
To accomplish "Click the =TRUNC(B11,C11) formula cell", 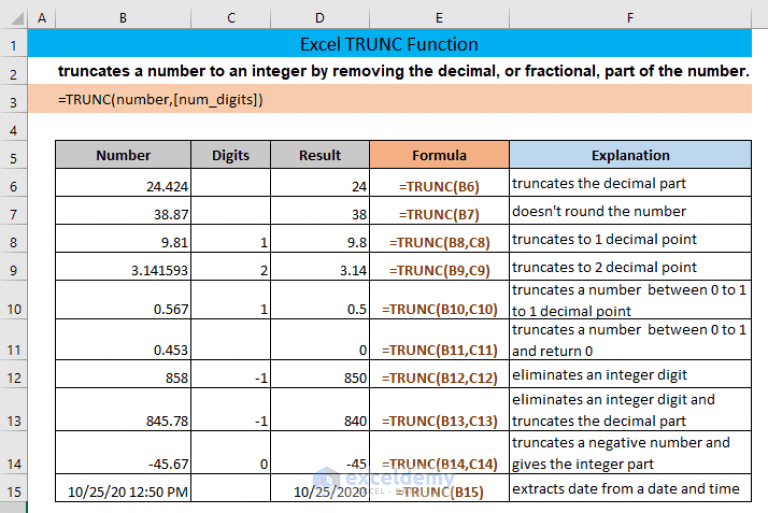I will 439,340.
